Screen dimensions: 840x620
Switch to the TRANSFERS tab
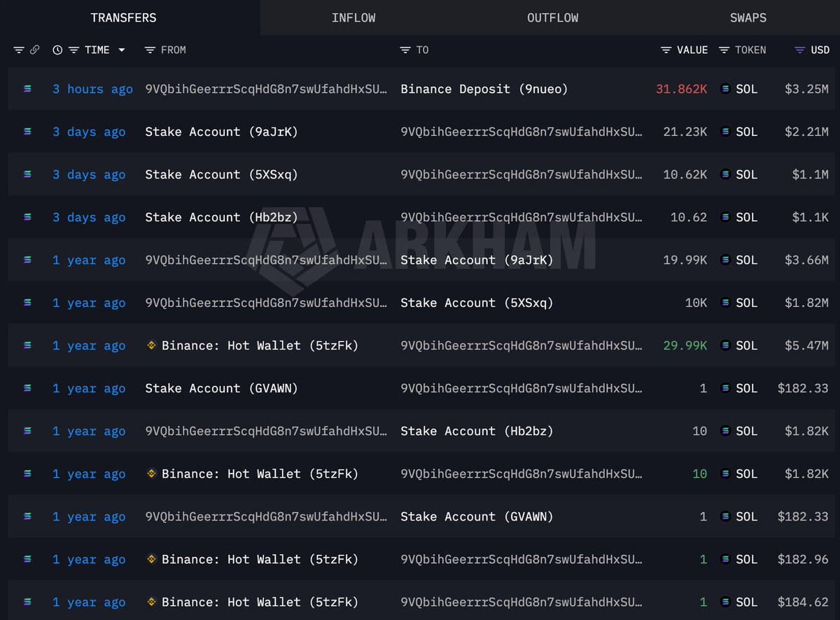123,18
